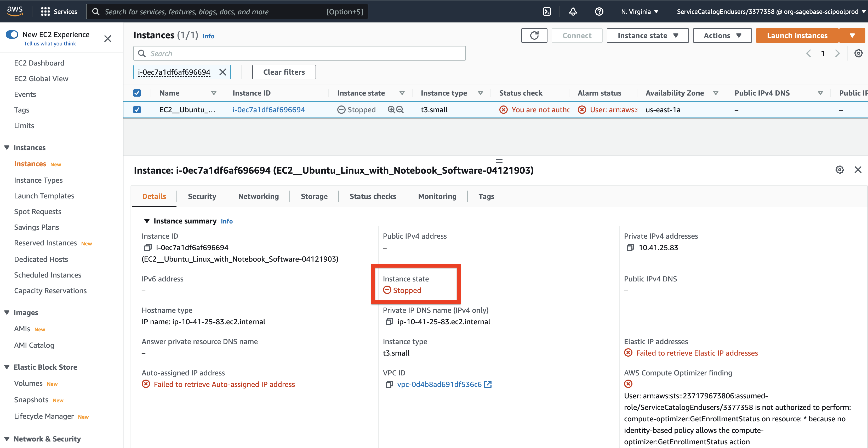Uncheck the select-all instances header checkbox
The height and width of the screenshot is (448, 868).
click(x=137, y=93)
